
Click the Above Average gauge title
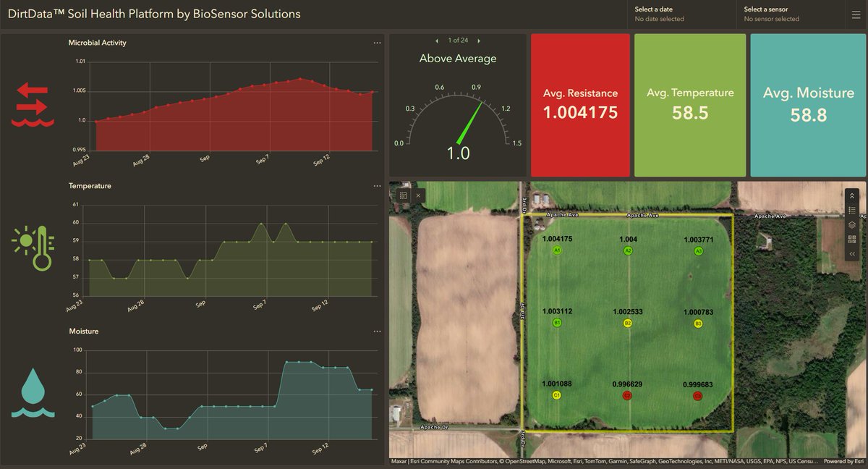(x=458, y=59)
